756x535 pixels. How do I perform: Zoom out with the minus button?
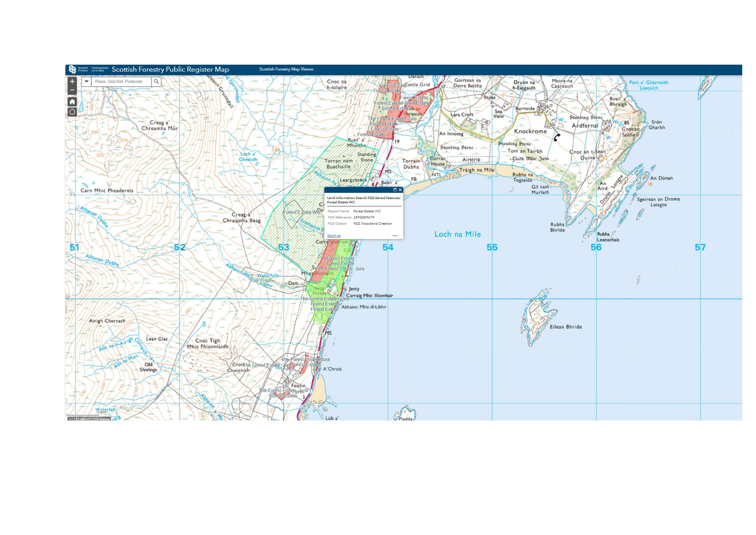click(72, 90)
